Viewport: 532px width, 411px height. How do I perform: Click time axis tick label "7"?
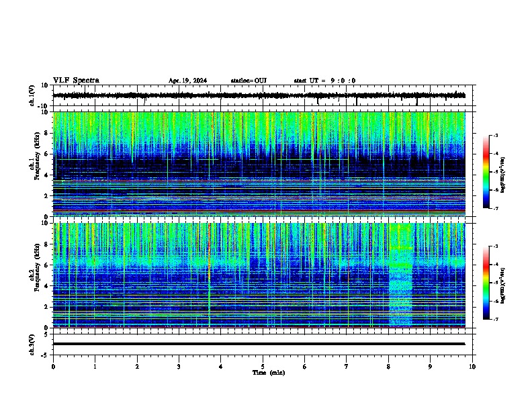point(347,367)
